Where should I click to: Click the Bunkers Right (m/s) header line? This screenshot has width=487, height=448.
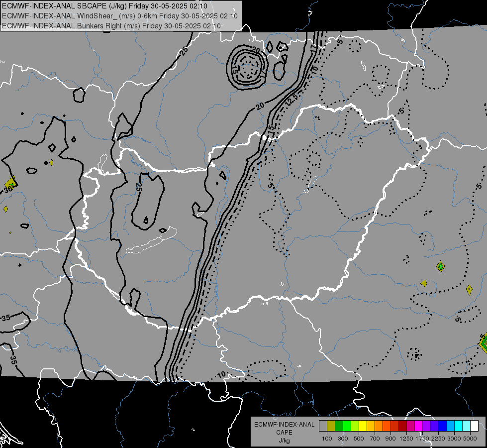[x=111, y=26]
